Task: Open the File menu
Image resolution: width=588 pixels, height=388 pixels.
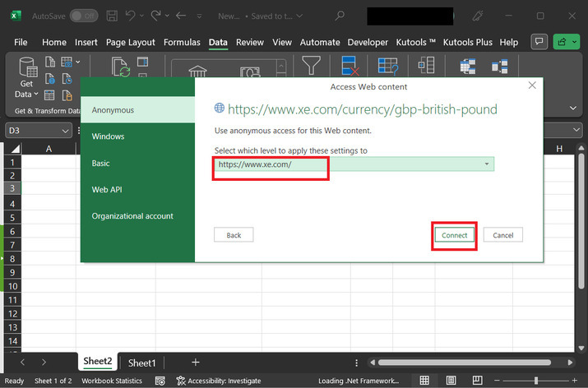Action: (21, 43)
